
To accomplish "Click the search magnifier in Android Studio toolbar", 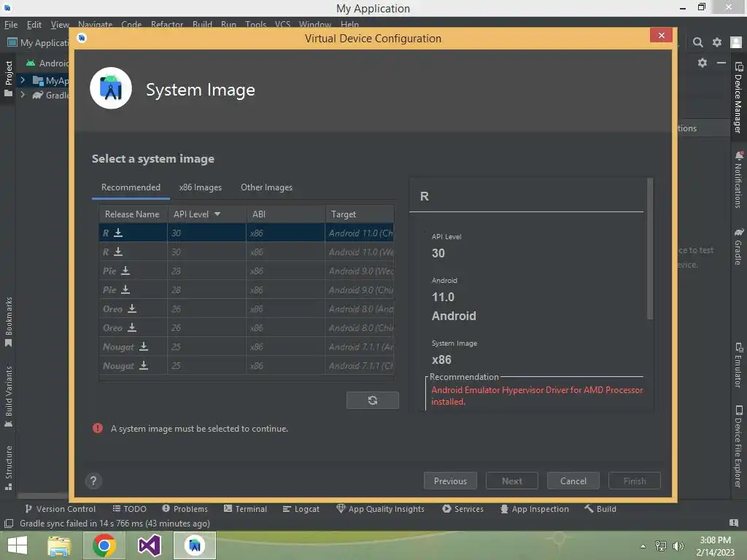I will point(698,42).
